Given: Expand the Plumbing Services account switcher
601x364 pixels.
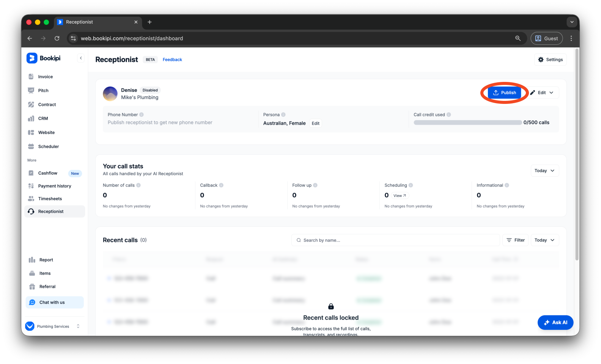Looking at the screenshot, I should [78, 326].
